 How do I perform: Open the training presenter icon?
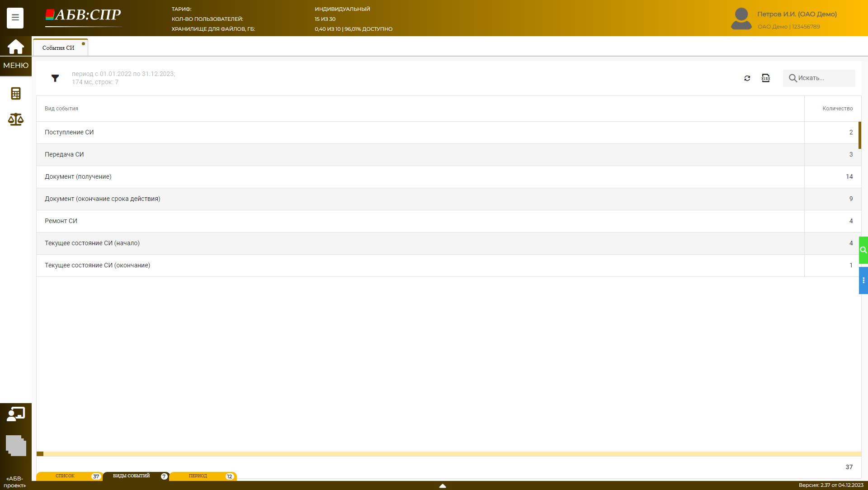click(x=16, y=414)
